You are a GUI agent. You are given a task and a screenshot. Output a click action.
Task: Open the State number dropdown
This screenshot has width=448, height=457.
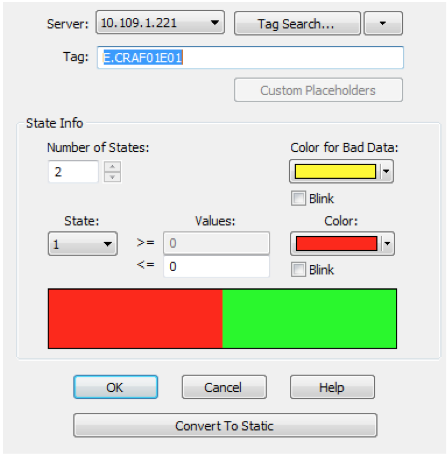[x=83, y=244]
